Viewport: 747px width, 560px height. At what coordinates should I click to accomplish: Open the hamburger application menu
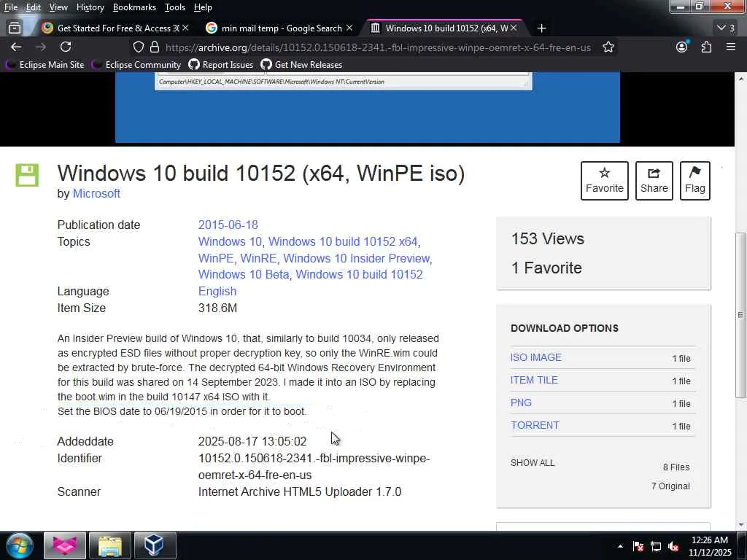(x=731, y=47)
